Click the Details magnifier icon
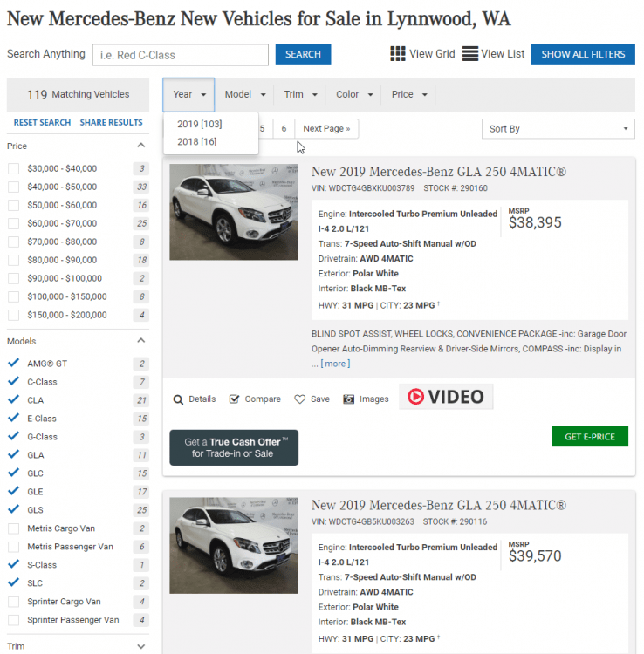The height and width of the screenshot is (654, 644). [x=178, y=399]
